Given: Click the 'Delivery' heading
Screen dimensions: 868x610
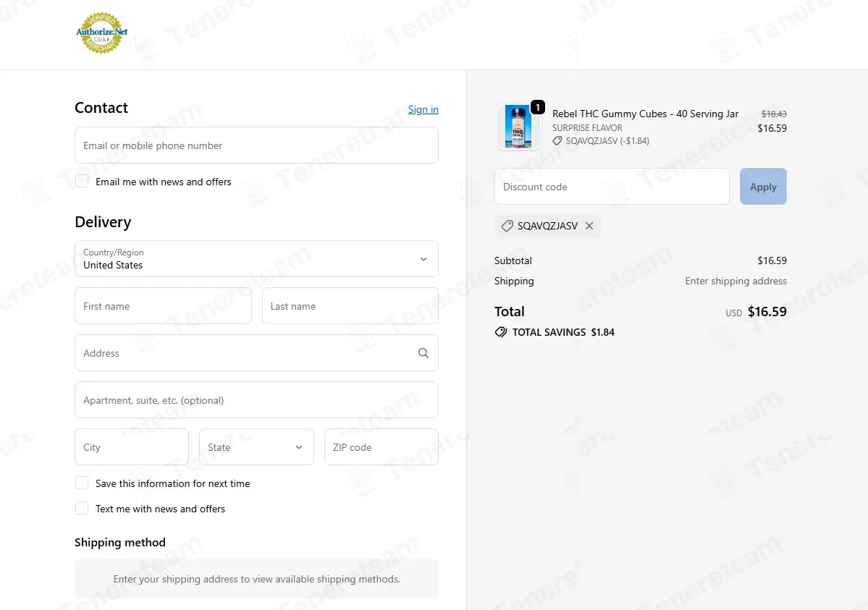Looking at the screenshot, I should pos(103,222).
